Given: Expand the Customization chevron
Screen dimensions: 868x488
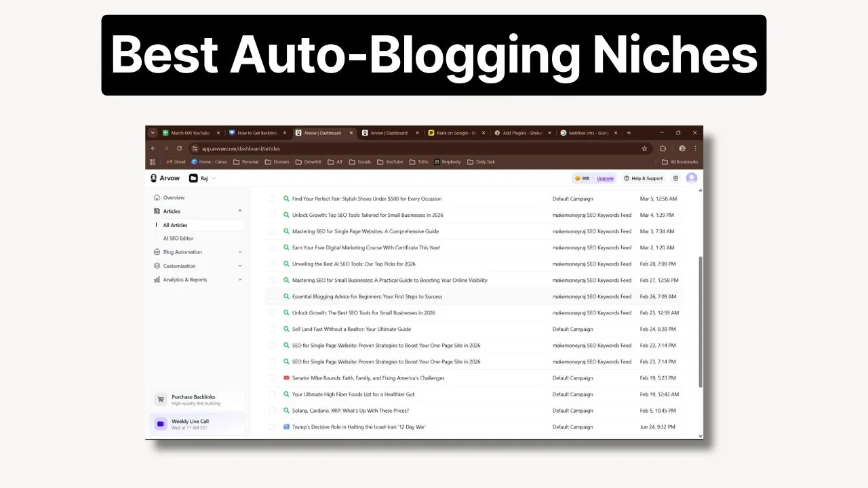Looking at the screenshot, I should tap(239, 266).
